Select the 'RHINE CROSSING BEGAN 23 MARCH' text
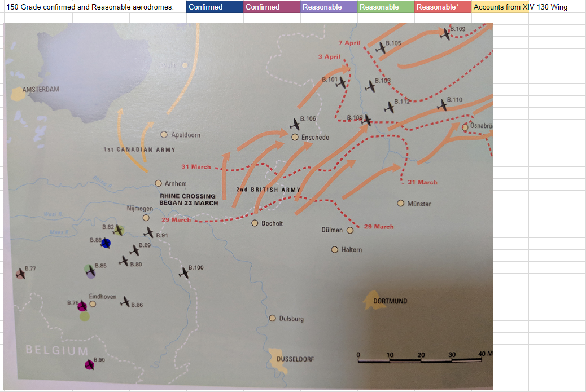Screen dimensions: 586x392 (x=189, y=199)
